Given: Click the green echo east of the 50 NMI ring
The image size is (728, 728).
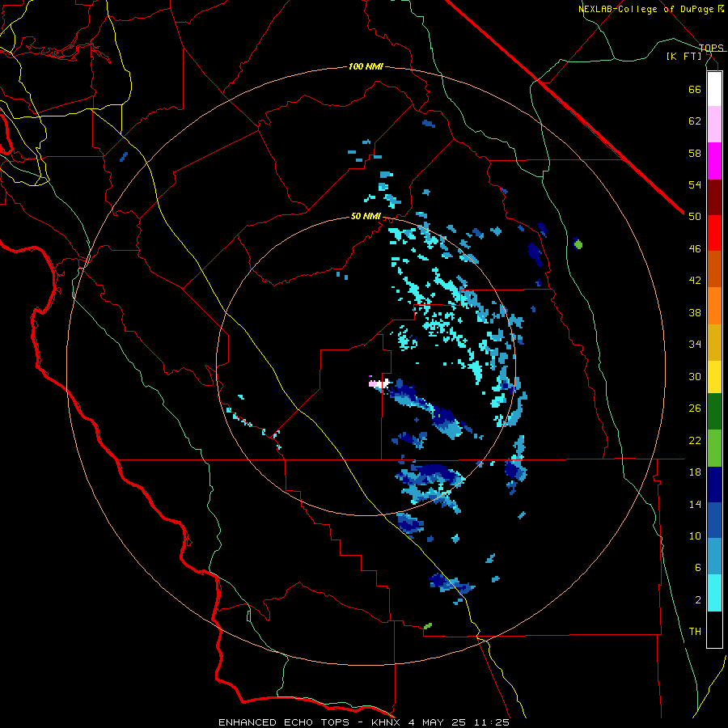Looking at the screenshot, I should [578, 243].
